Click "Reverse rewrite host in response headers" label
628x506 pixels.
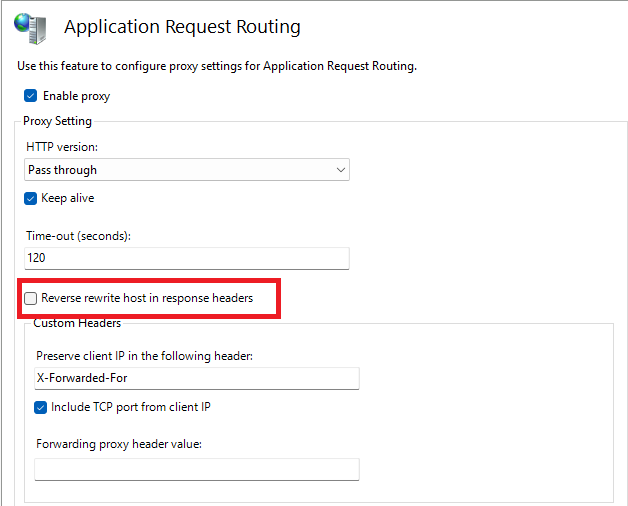click(x=147, y=298)
